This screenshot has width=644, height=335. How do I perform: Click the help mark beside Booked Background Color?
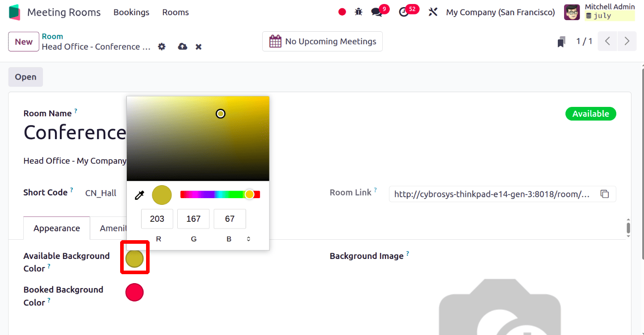[49, 300]
